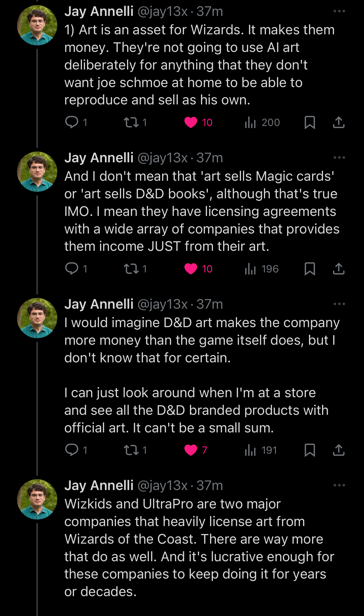Retweet the 'licensing agreements' tweet
This screenshot has width=364, height=616.
point(131,269)
